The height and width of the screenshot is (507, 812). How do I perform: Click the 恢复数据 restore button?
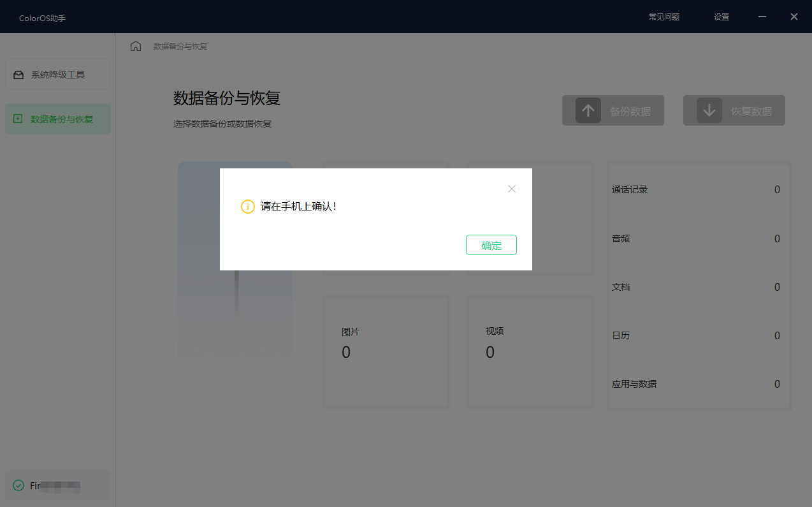(x=734, y=110)
